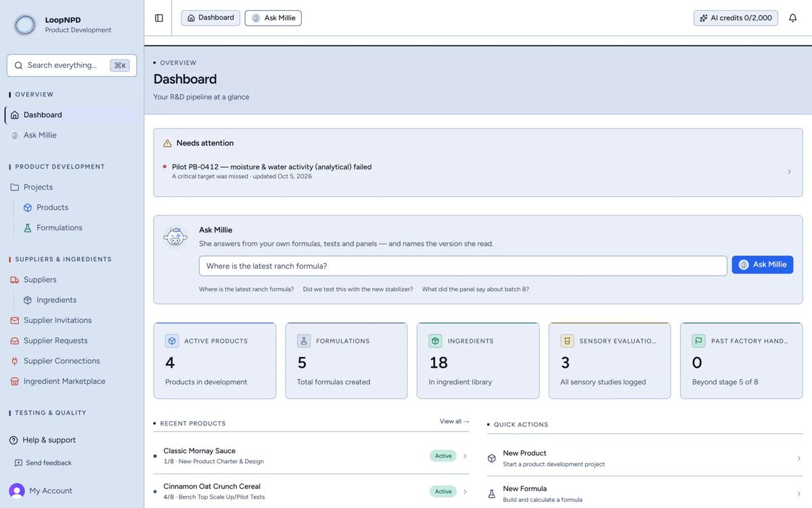
Task: Click the Supplier Connections plug icon
Action: click(15, 361)
